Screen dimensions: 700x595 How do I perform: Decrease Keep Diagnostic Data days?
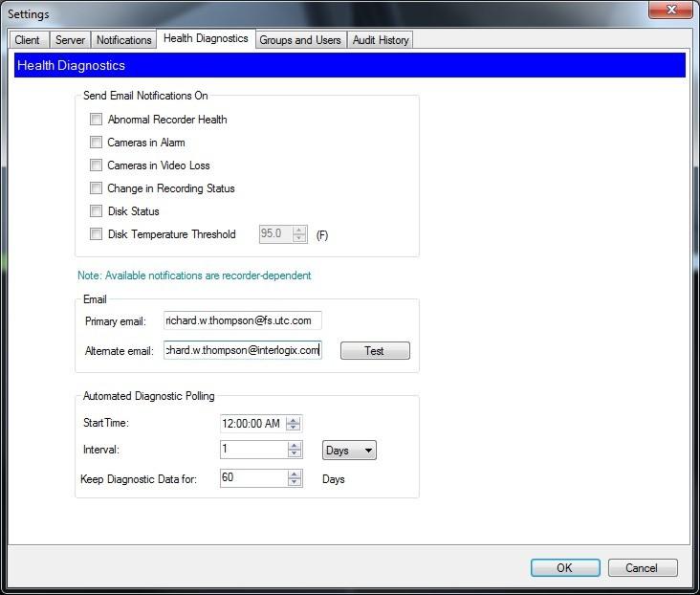[x=295, y=482]
